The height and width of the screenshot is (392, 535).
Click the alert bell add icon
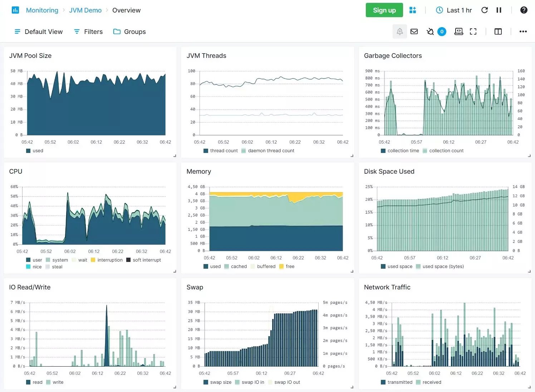[x=400, y=31]
